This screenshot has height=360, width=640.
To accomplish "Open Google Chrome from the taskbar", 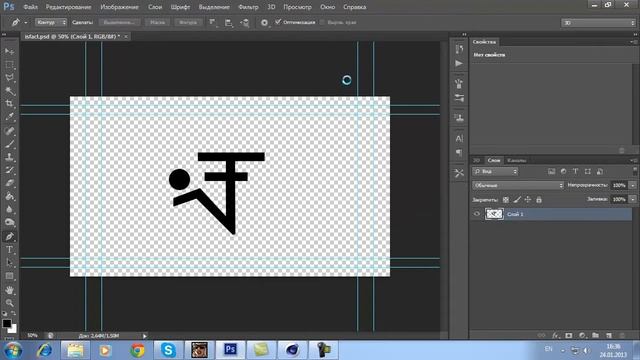I will (138, 350).
